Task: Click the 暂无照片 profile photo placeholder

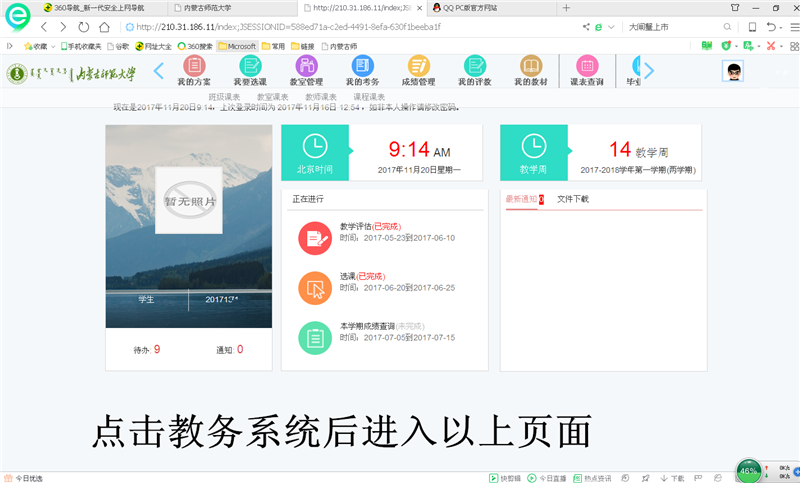Action: [188, 200]
